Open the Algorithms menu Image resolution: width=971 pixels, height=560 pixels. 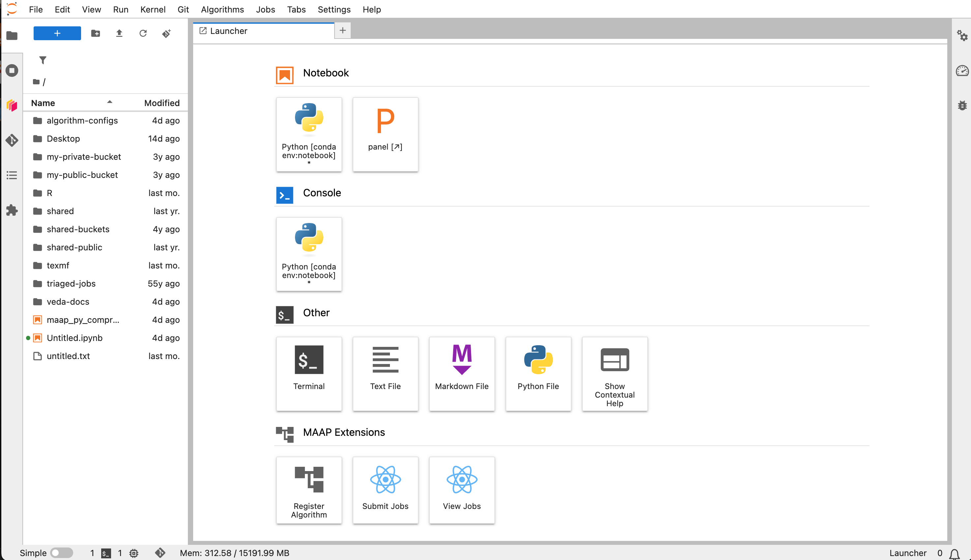tap(222, 9)
